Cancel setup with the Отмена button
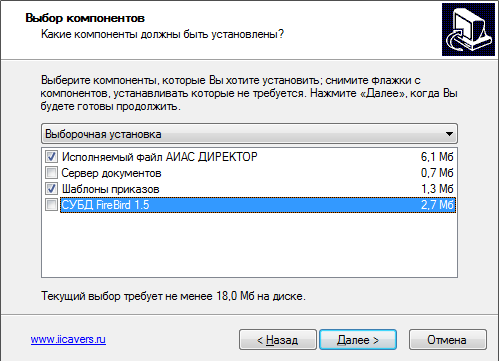The image size is (499, 361). point(448,340)
